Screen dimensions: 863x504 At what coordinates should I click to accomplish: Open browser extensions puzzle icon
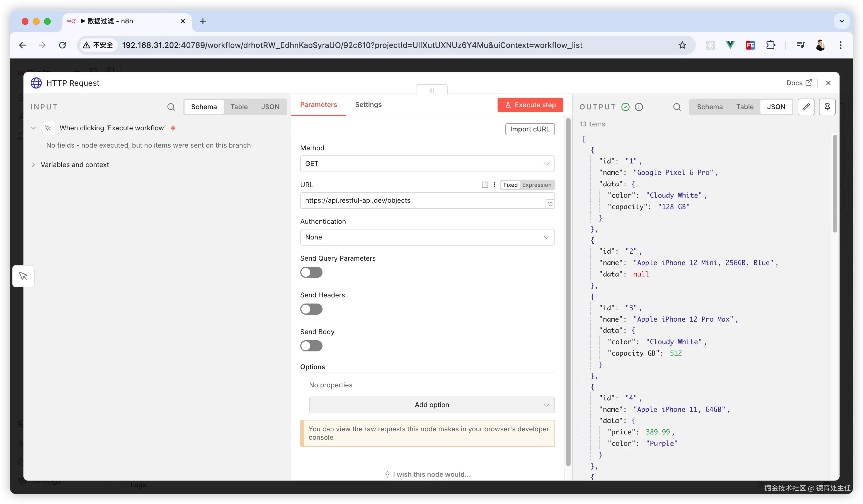[x=770, y=45]
